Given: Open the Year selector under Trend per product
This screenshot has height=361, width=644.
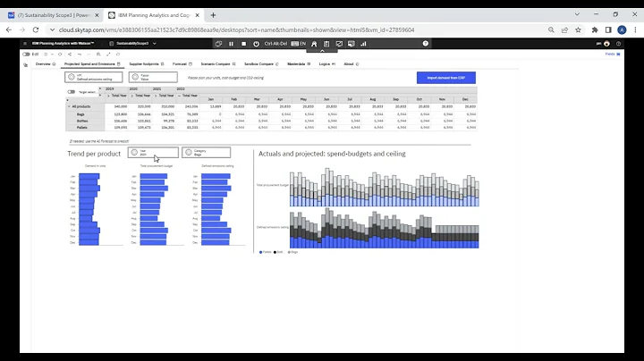Looking at the screenshot, I should click(153, 153).
